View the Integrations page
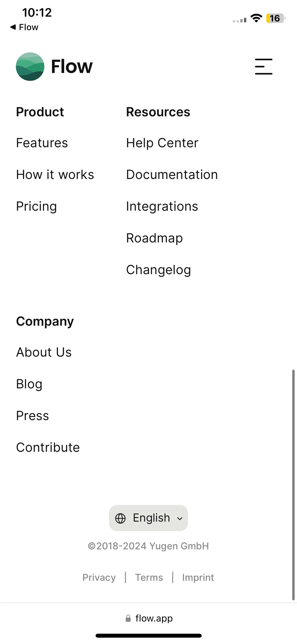 [162, 206]
